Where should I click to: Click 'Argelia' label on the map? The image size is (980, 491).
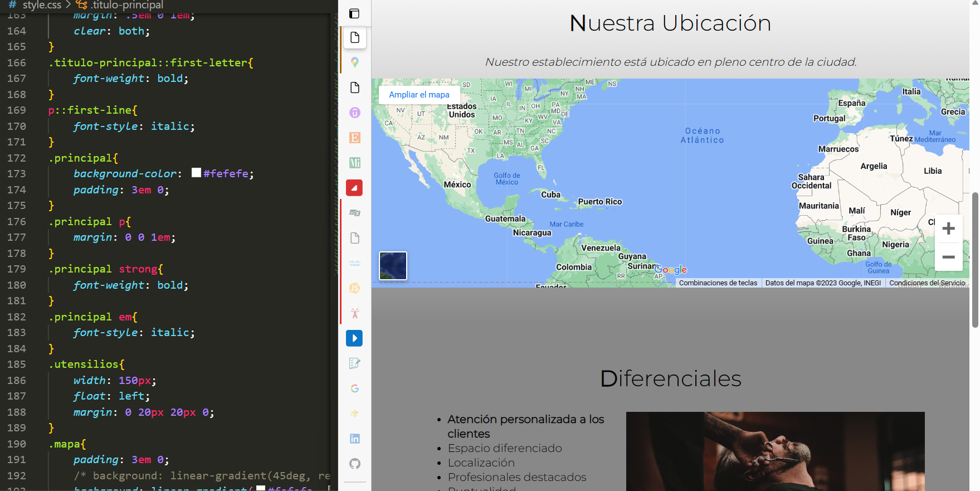tap(874, 166)
